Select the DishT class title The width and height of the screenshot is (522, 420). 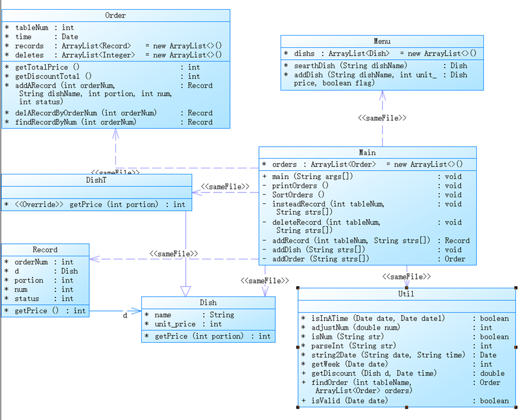tap(96, 180)
